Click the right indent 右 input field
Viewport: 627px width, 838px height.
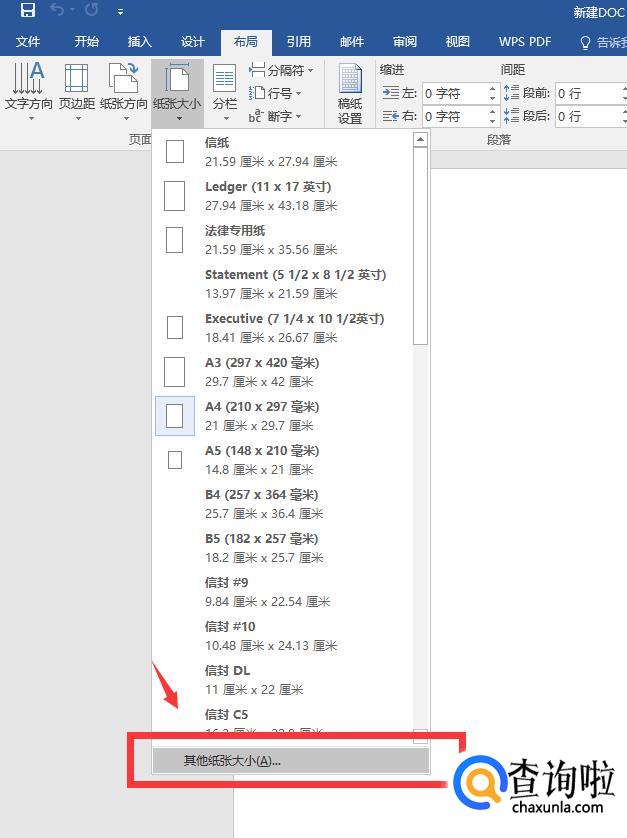pyautogui.click(x=455, y=116)
